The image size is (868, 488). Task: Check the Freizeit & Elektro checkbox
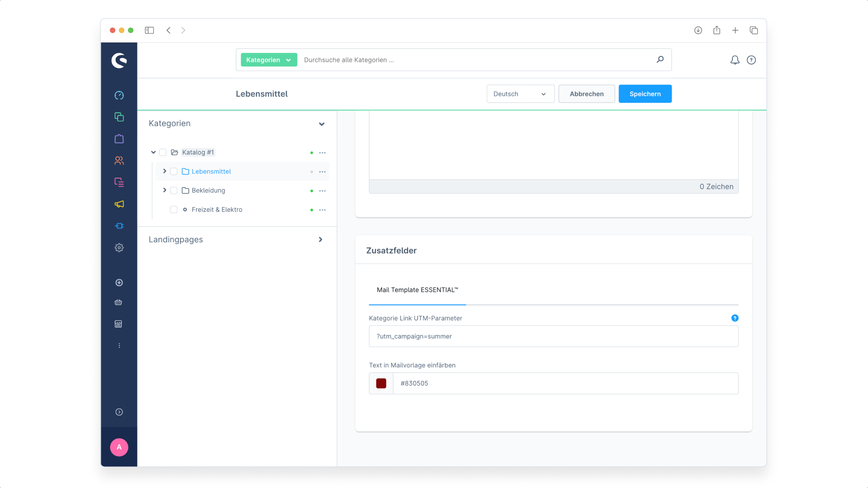point(174,209)
